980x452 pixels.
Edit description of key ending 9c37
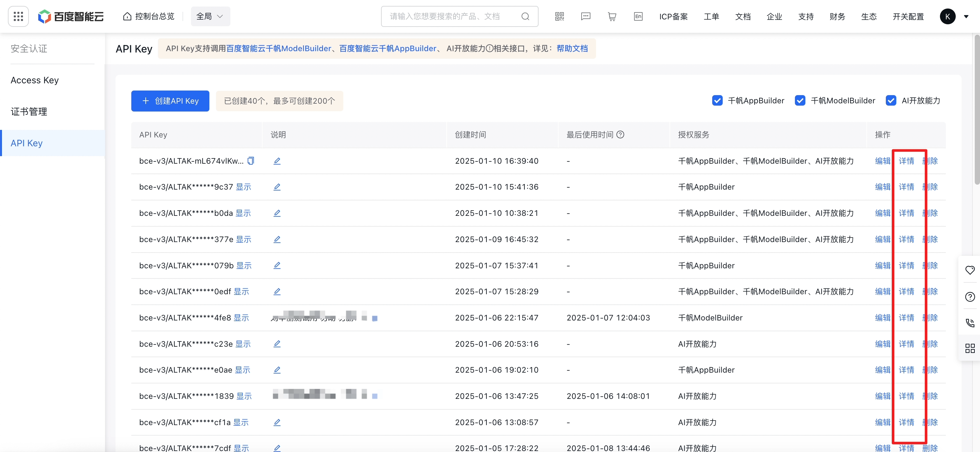click(277, 187)
